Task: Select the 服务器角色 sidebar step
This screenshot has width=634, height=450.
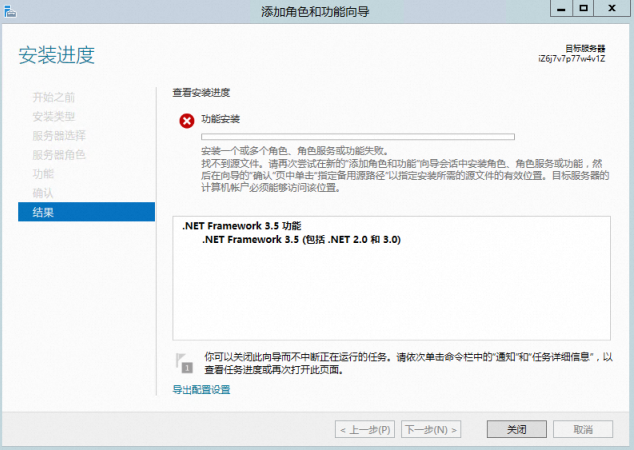Action: (59, 154)
